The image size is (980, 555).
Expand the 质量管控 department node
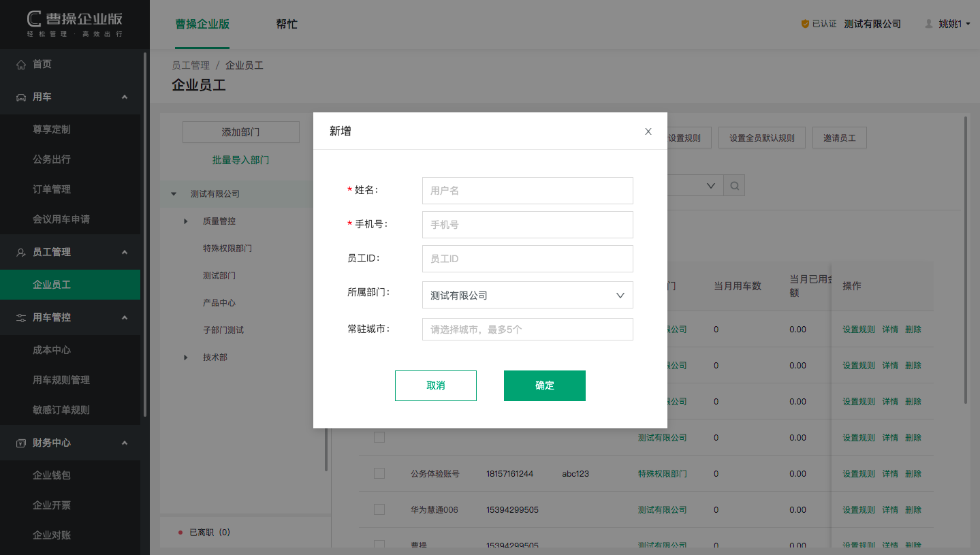[186, 221]
